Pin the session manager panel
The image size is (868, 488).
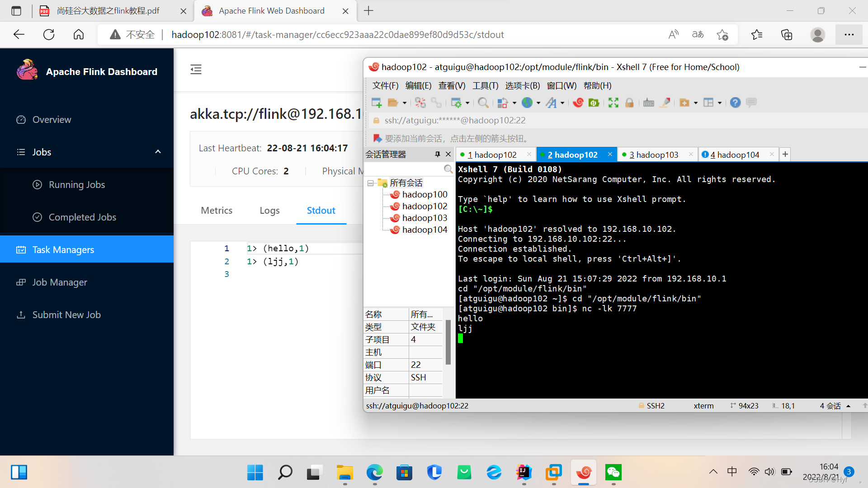(x=437, y=154)
